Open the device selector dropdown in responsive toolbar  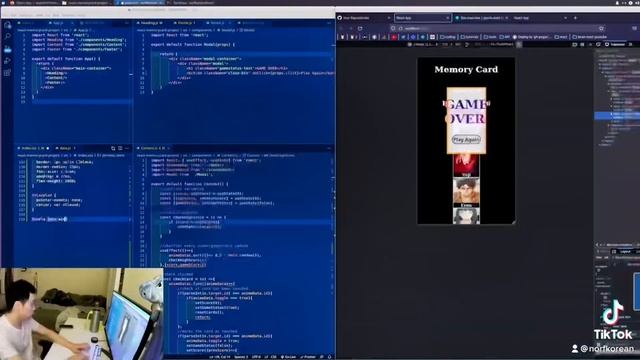click(x=423, y=44)
